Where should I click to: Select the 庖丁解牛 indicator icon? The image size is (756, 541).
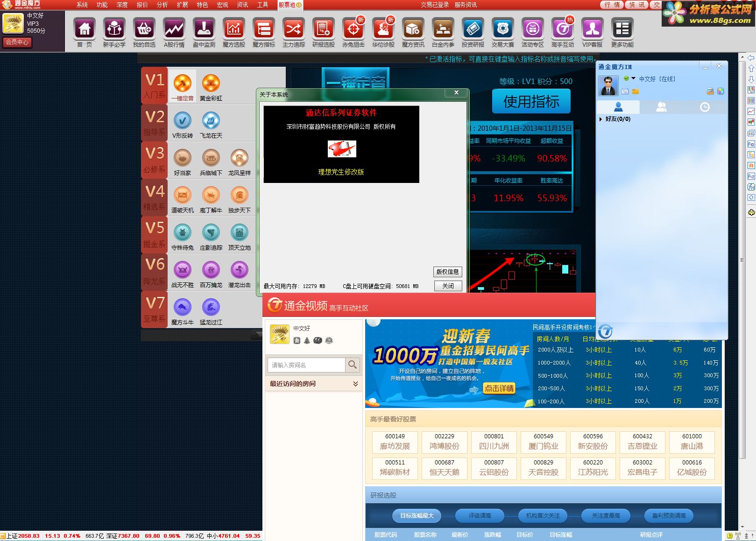(211, 196)
